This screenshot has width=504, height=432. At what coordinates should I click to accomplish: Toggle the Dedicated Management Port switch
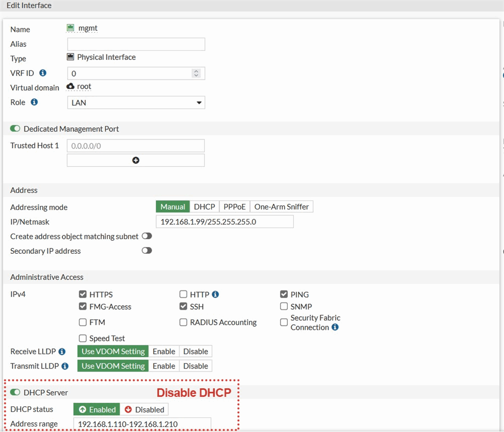coord(16,129)
